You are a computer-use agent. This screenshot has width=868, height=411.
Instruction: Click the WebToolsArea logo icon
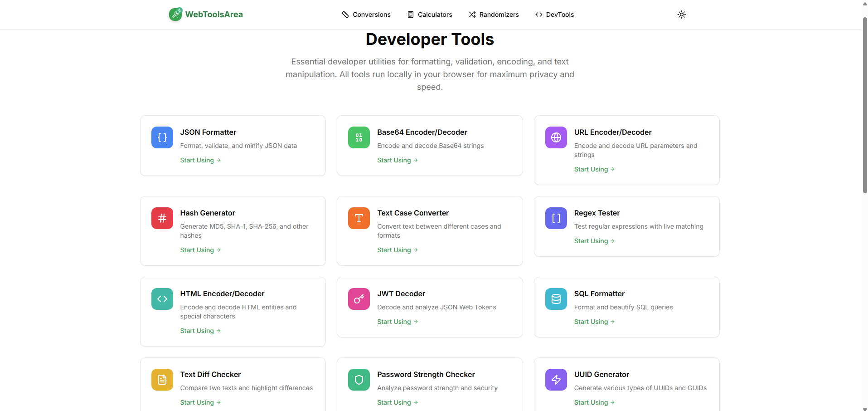coord(176,14)
